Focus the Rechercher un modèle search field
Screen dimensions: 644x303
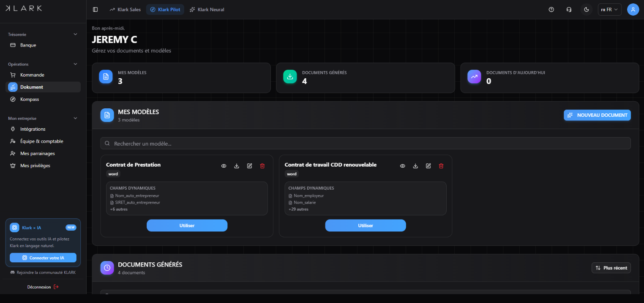point(366,143)
